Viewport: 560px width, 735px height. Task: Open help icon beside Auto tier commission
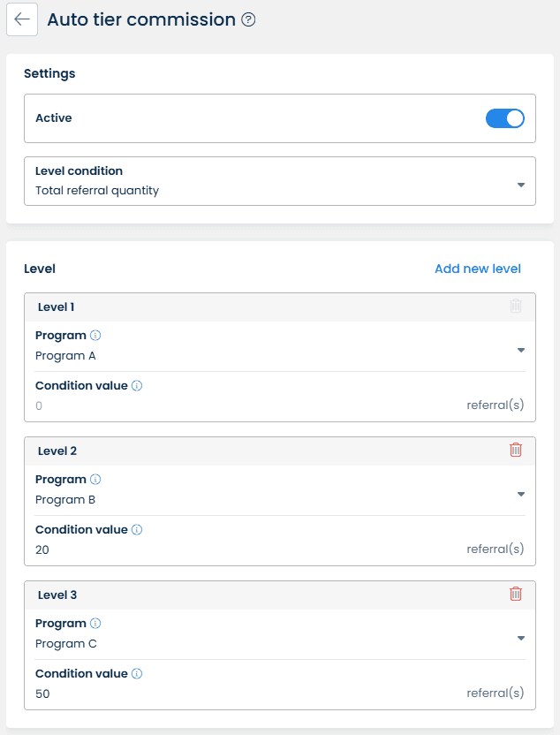point(248,19)
